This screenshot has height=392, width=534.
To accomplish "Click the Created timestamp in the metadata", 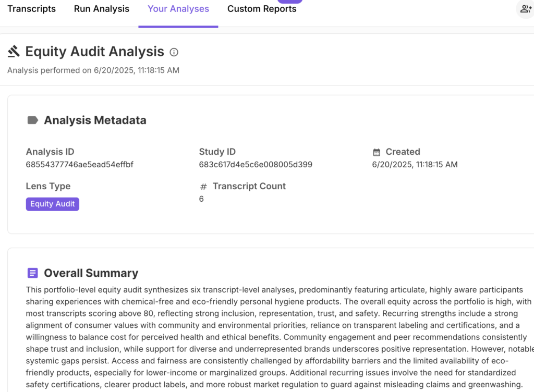I will point(415,165).
